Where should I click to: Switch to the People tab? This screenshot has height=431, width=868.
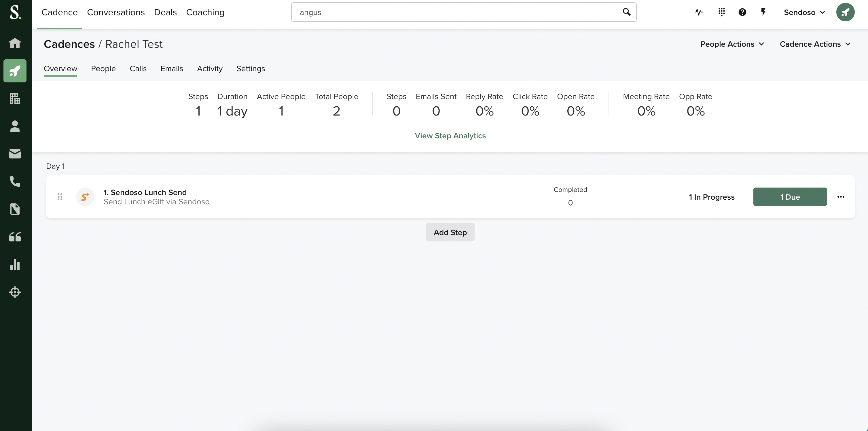103,68
